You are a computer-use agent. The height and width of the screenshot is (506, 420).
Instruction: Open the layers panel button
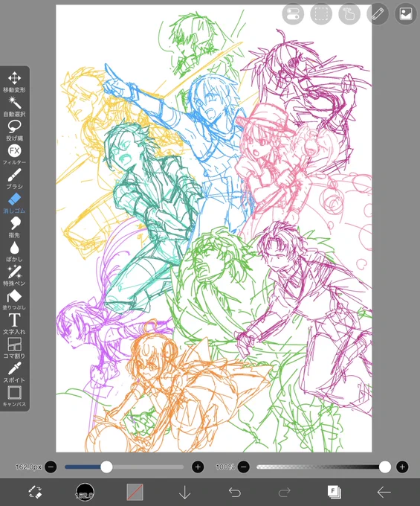point(335,492)
